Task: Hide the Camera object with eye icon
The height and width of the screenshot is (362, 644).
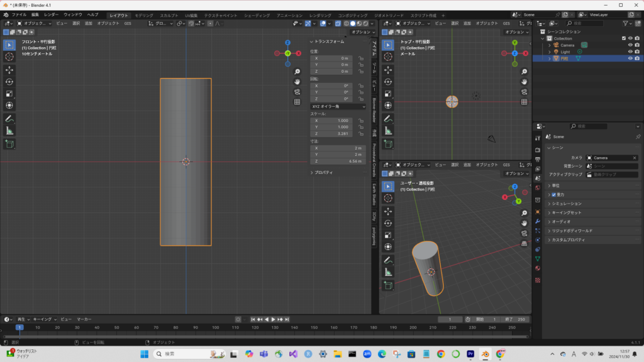Action: (x=630, y=45)
